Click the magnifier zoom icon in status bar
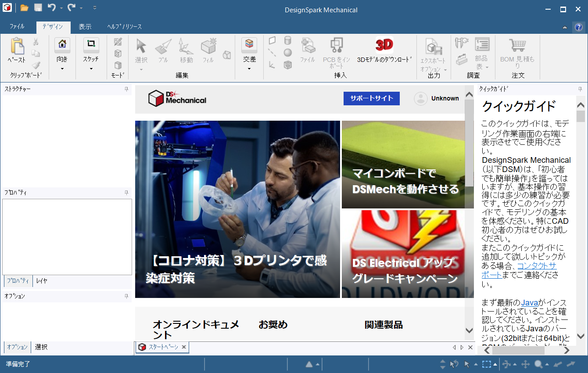The width and height of the screenshot is (588, 373). click(x=538, y=364)
